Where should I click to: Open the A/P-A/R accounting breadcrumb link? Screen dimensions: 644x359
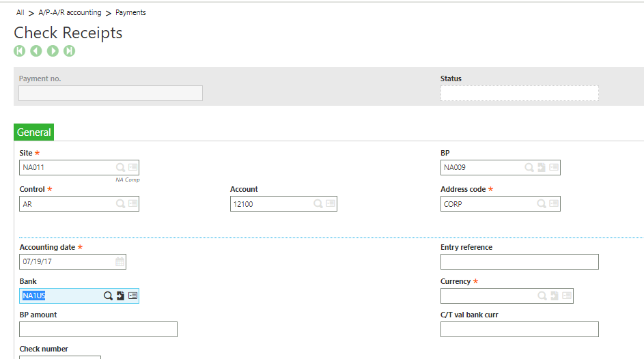pos(70,12)
